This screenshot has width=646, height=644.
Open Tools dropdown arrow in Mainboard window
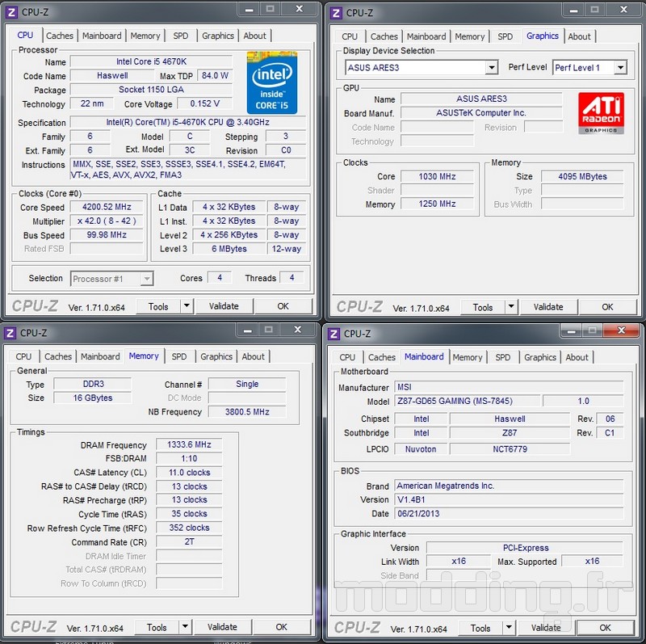tap(509, 628)
